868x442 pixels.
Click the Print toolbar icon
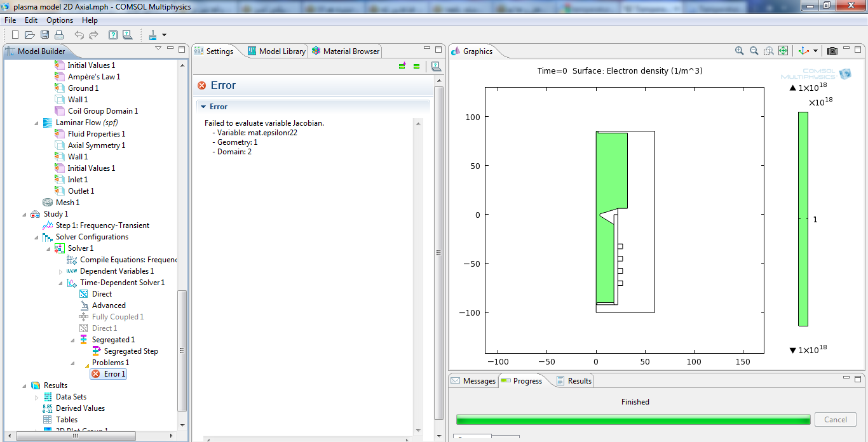[x=59, y=35]
